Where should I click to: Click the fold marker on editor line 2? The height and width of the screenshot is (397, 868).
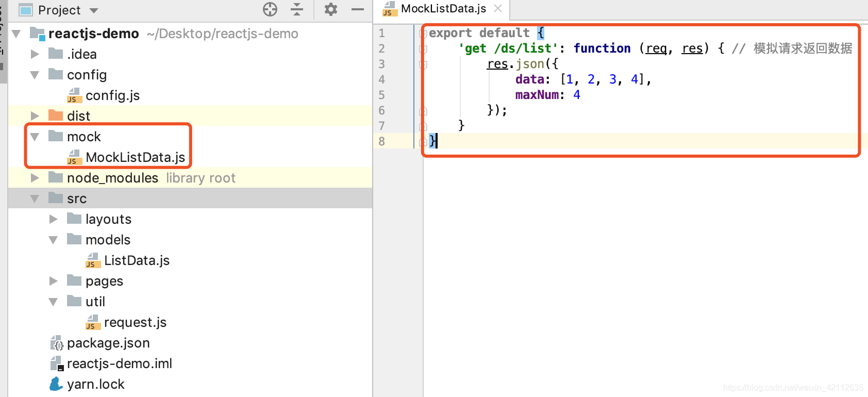pyautogui.click(x=423, y=49)
